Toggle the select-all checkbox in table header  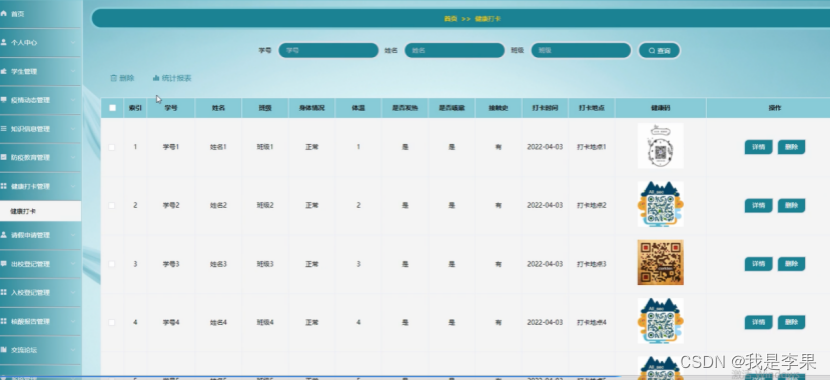click(112, 108)
